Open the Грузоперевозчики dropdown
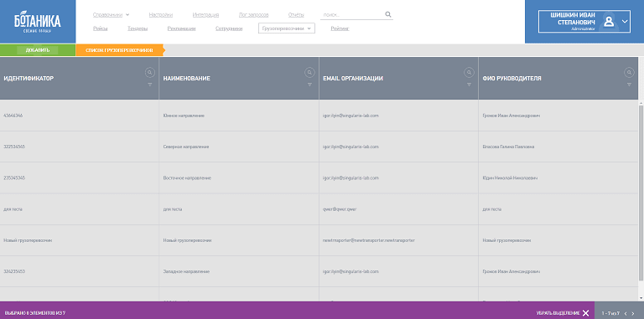This screenshot has width=644, height=319. [x=287, y=28]
